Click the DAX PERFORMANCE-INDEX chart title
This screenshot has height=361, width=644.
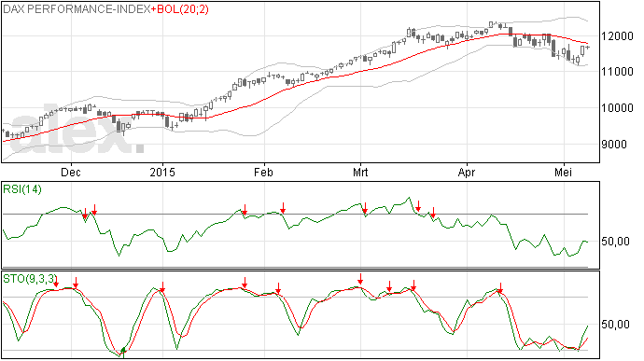[x=77, y=9]
